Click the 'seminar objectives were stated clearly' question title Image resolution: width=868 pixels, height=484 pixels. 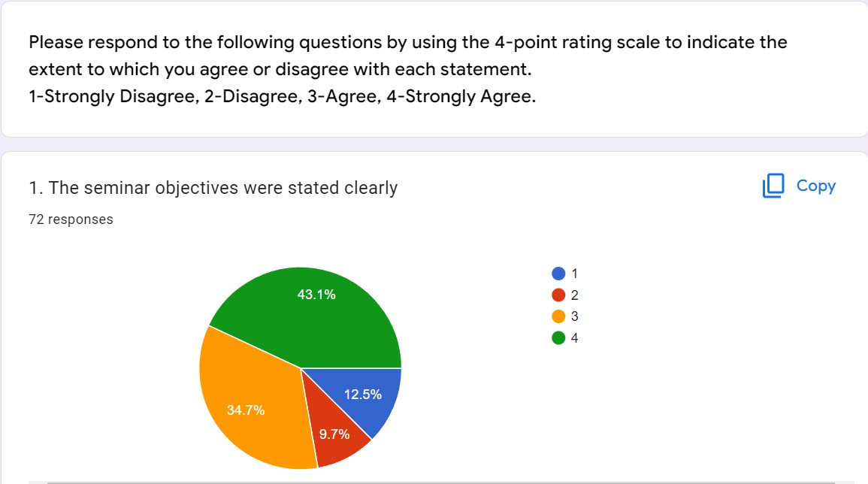(x=213, y=188)
